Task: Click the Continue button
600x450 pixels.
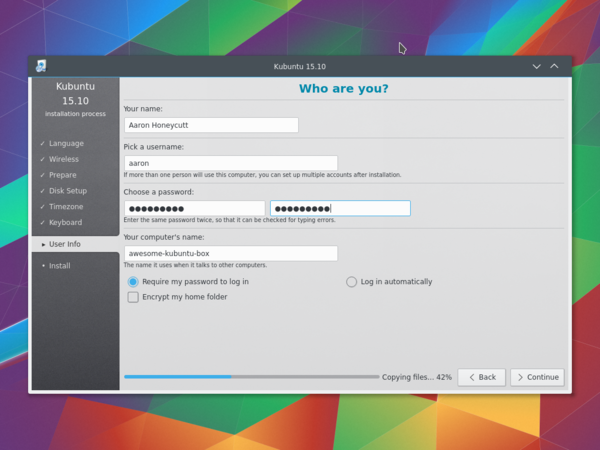Action: [x=537, y=377]
